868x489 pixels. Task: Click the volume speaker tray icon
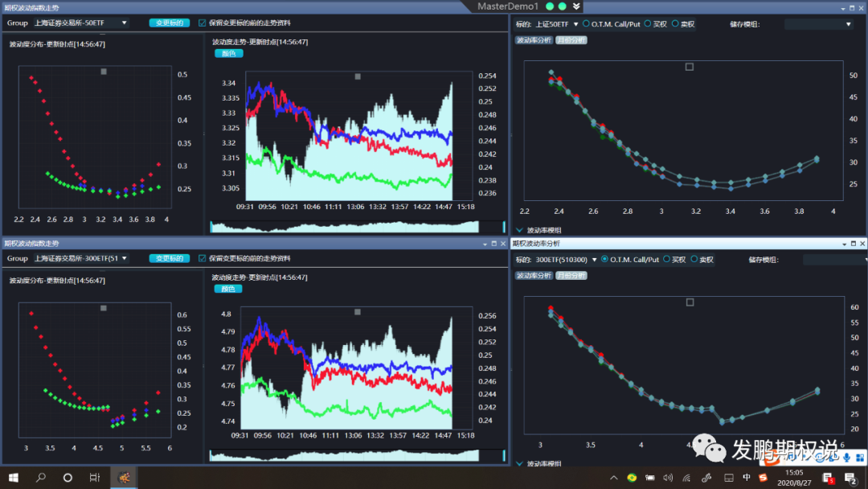(x=668, y=478)
